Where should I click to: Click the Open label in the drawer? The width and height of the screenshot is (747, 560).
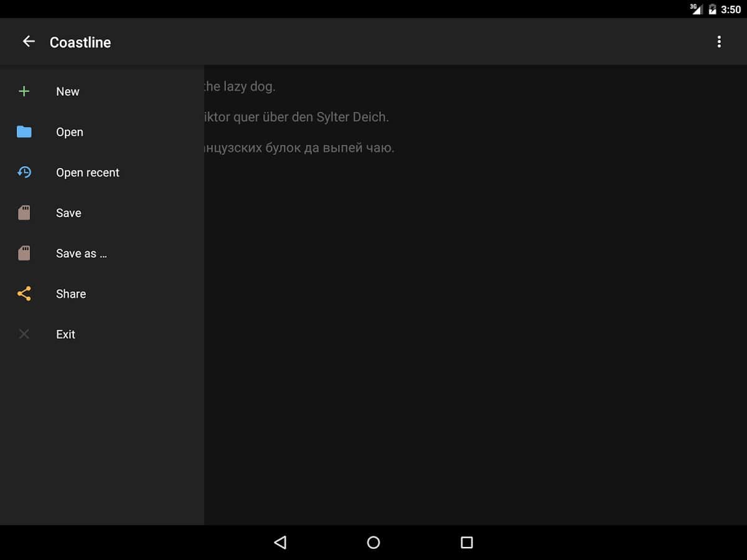[69, 132]
